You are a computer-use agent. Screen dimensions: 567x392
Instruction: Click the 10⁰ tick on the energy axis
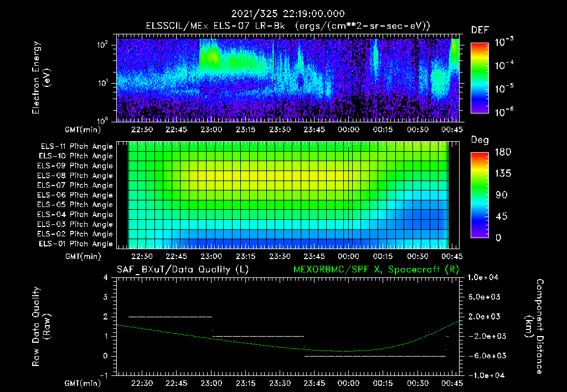tap(102, 120)
